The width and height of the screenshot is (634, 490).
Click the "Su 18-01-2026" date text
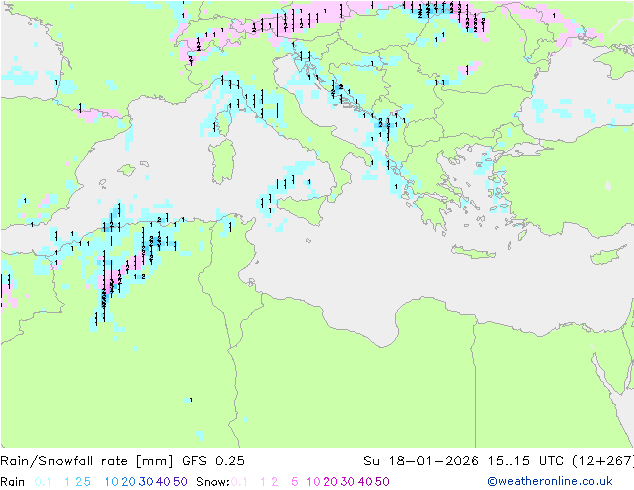pos(421,461)
